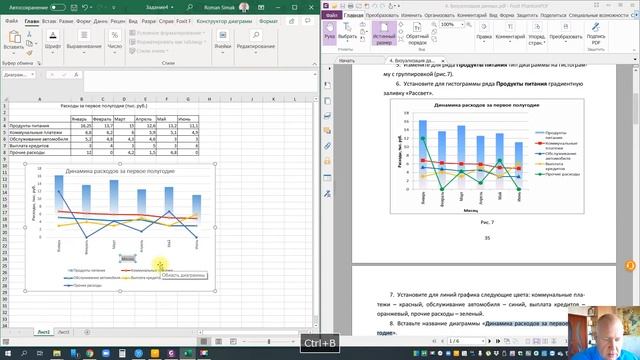Click Обратный порядок in Foxit ribbon
Screen dimensions: 640x360
[x=417, y=34]
